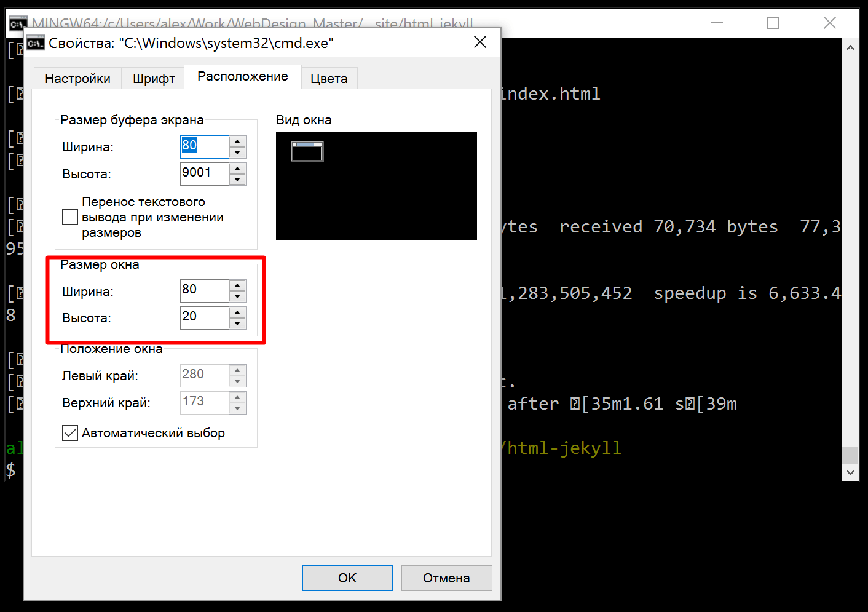Click 'speedup is' text in terminal
Viewport: 868px width, 612px height.
tap(706, 293)
